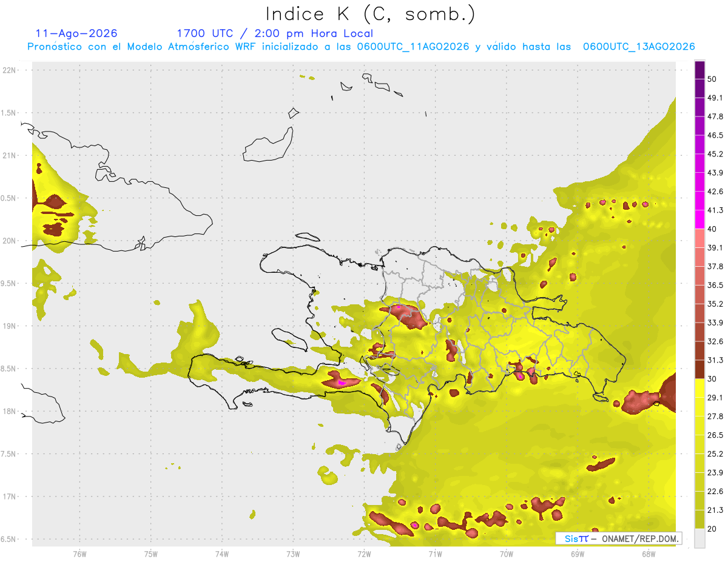Click the colorbar value label 25.2

715,454
